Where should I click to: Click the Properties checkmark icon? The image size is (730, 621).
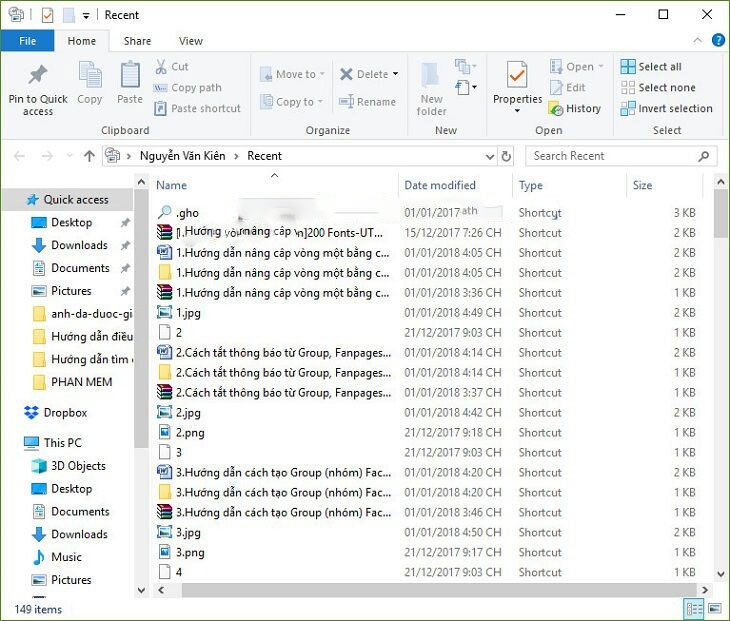click(517, 74)
